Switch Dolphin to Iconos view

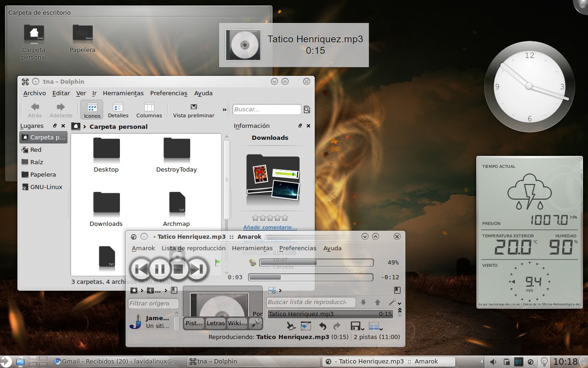pos(92,110)
